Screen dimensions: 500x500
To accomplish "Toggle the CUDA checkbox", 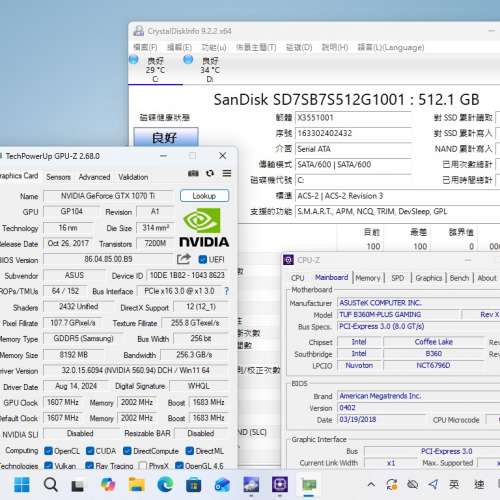I will [x=90, y=451].
